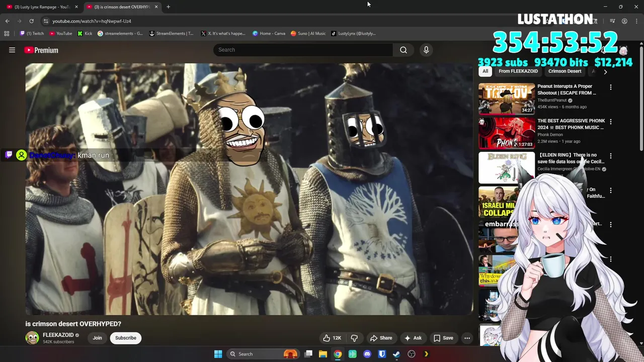The width and height of the screenshot is (644, 362).
Task: Click the YouTube search magnifier button
Action: coord(404,50)
